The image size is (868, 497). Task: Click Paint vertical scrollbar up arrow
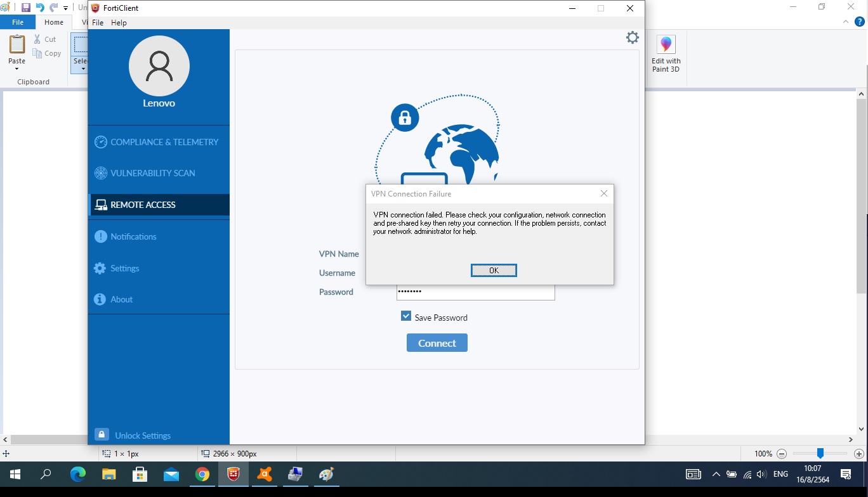(x=862, y=94)
